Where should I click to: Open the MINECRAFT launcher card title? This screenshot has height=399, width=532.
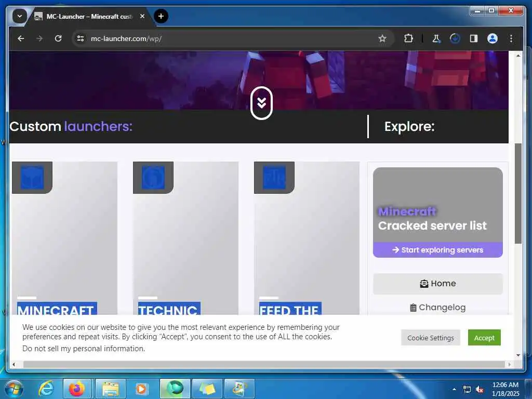point(57,309)
